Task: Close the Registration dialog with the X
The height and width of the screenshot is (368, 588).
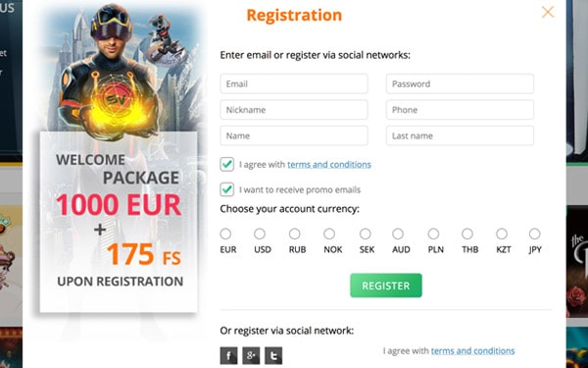Action: 548,12
